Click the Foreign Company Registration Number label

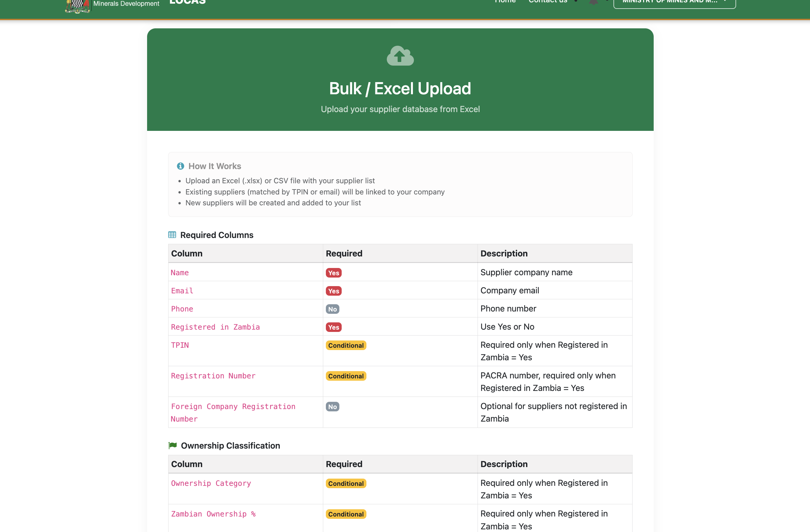tap(233, 413)
